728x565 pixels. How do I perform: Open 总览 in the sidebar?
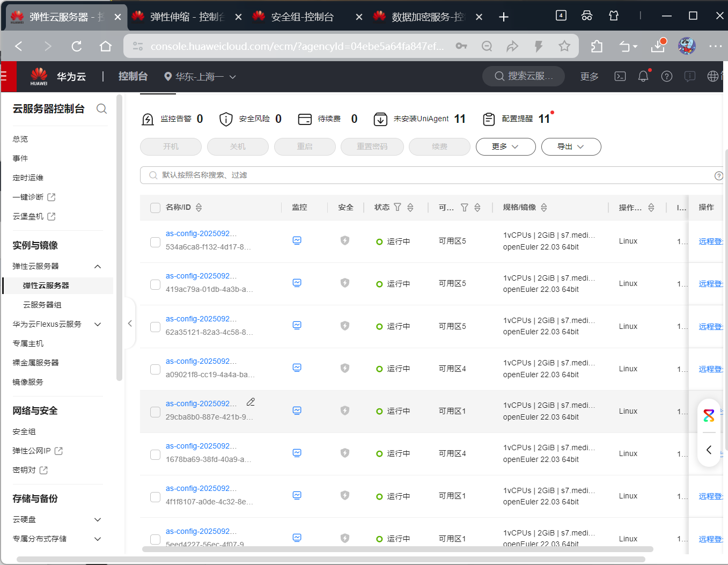tap(20, 139)
